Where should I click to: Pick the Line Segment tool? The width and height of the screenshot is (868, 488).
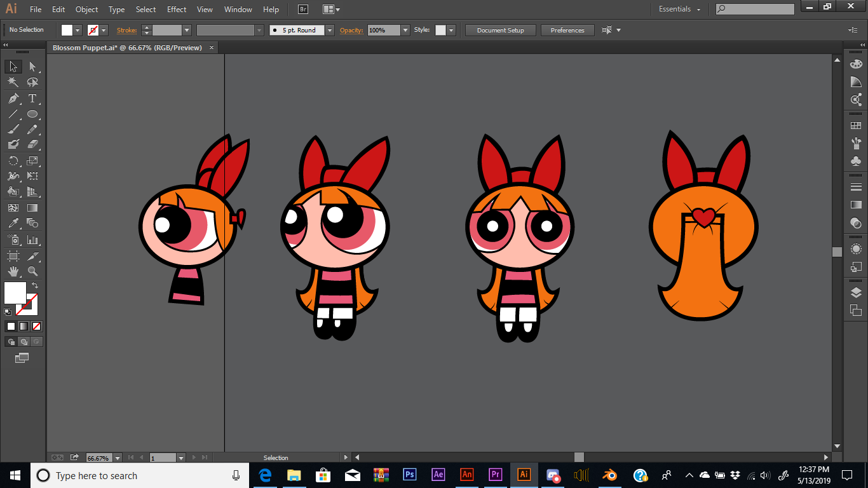tap(13, 114)
